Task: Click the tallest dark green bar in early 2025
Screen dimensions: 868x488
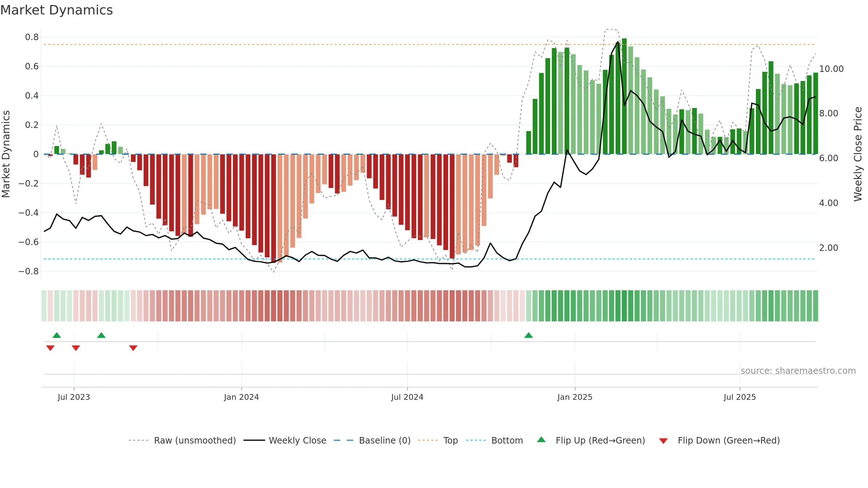Action: [x=624, y=96]
